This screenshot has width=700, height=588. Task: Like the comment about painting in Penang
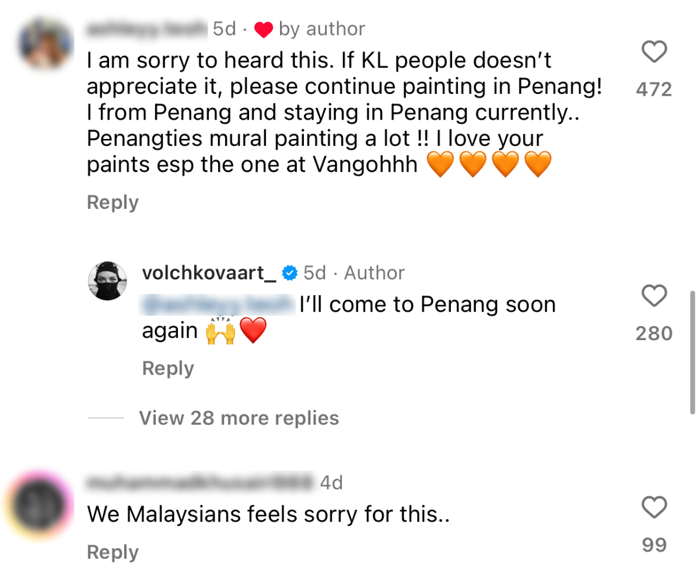653,53
